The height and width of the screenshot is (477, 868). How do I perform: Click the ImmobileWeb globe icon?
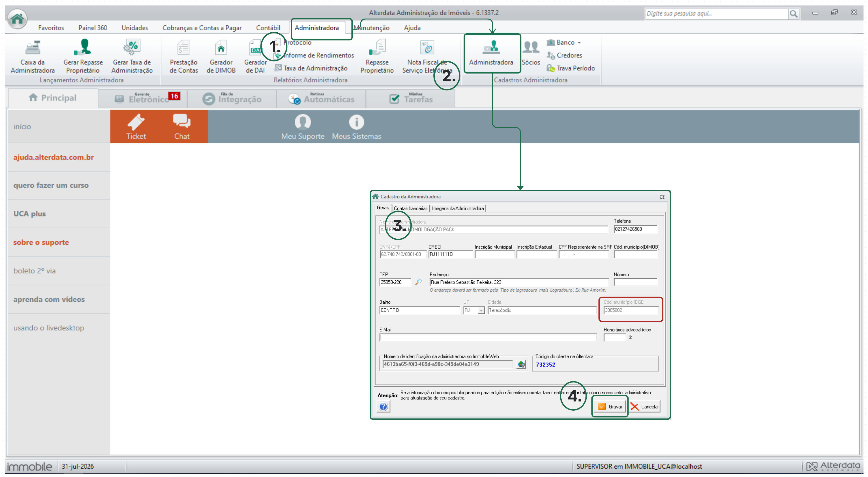pos(521,364)
